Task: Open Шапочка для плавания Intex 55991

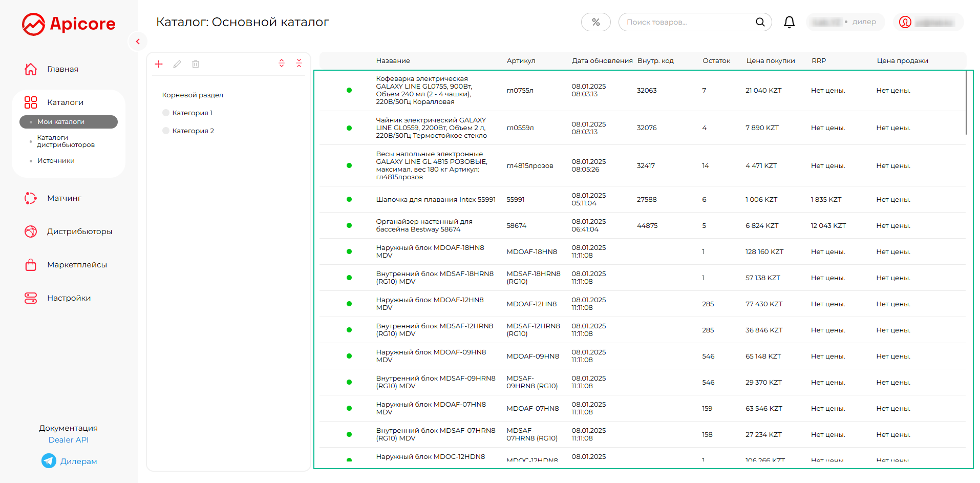Action: pyautogui.click(x=436, y=200)
